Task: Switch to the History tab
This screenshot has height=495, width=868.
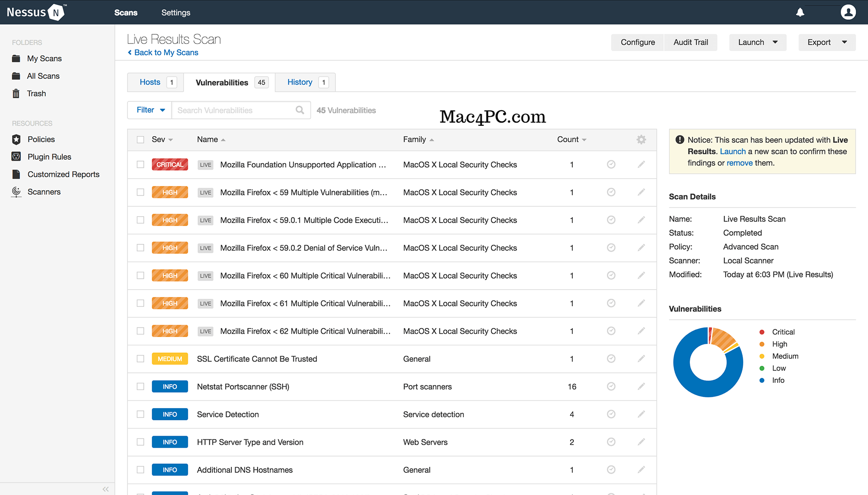Action: point(305,82)
